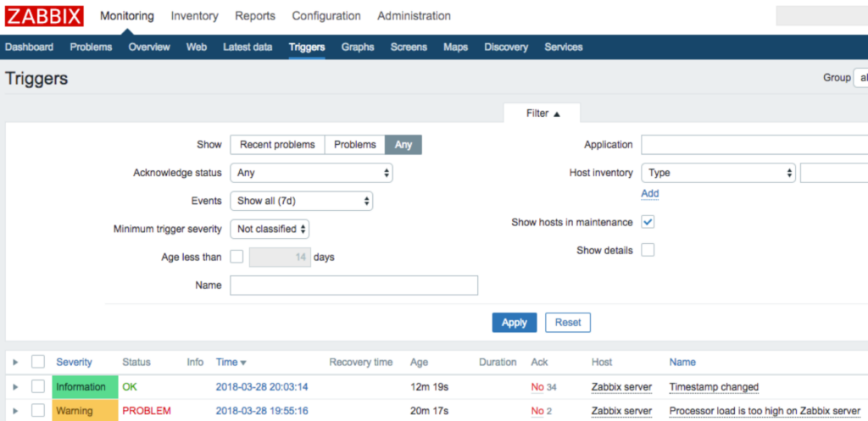Collapse the Filter tab arrow
Screen dimensions: 868x421
tap(557, 114)
